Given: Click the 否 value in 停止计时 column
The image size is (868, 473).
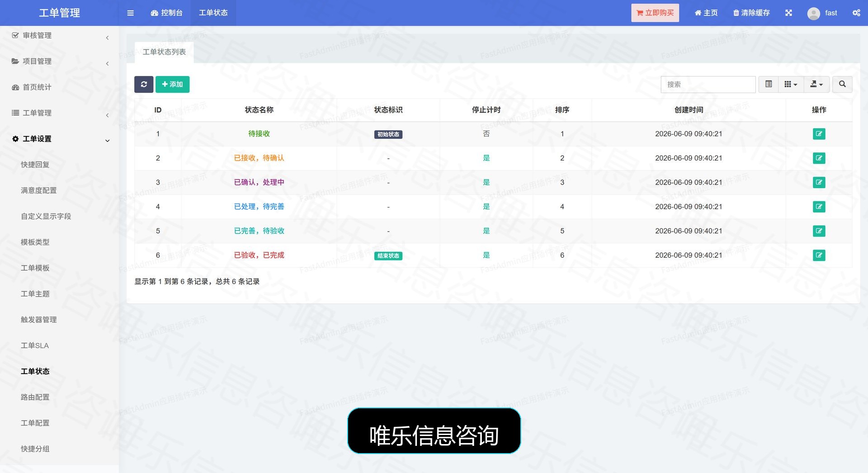Looking at the screenshot, I should pos(486,134).
